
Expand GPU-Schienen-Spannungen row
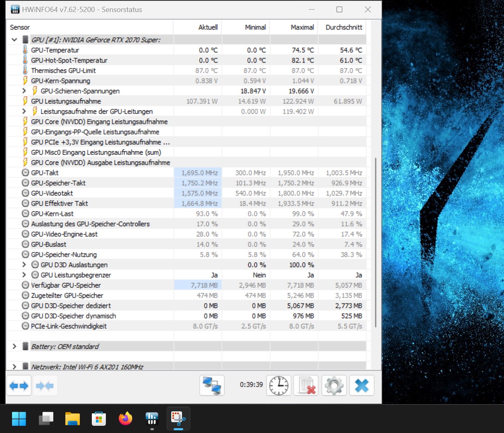24,91
